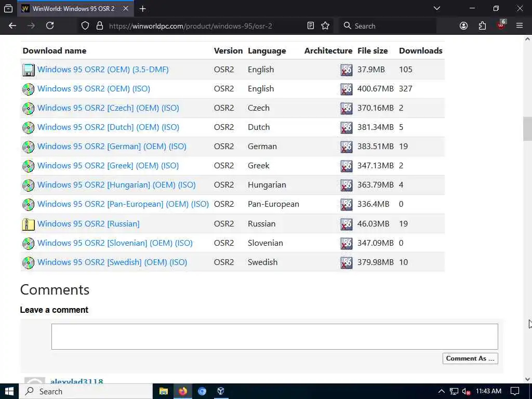The height and width of the screenshot is (399, 532).
Task: Click the CD icon in the Slovenian row
Action: click(x=29, y=243)
